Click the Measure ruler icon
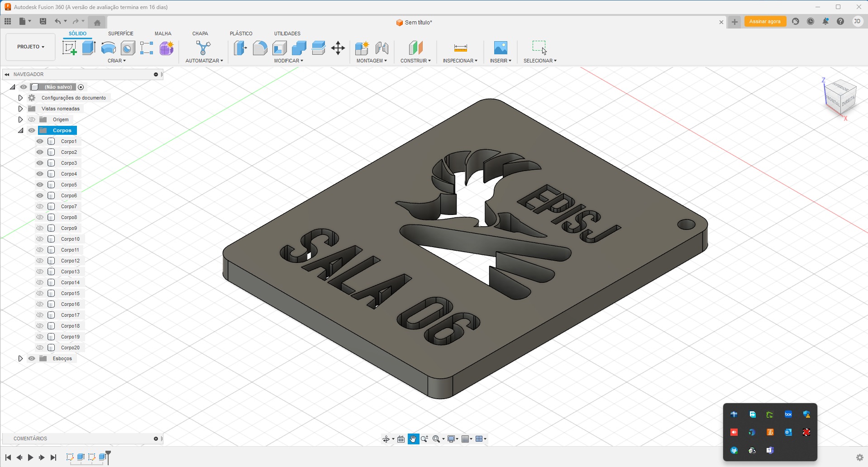Screen dimensions: 868x467 (x=460, y=48)
